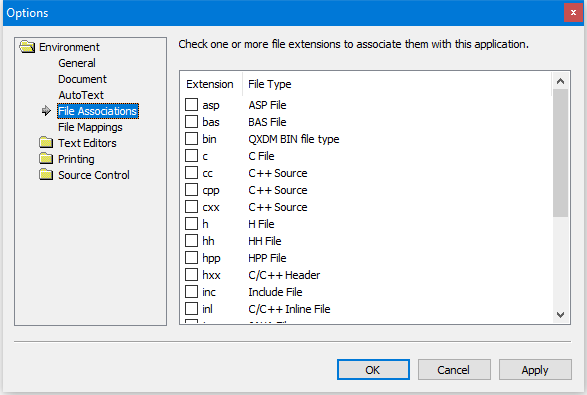Enable the asp extension checkbox
The width and height of the screenshot is (587, 395).
[x=191, y=104]
